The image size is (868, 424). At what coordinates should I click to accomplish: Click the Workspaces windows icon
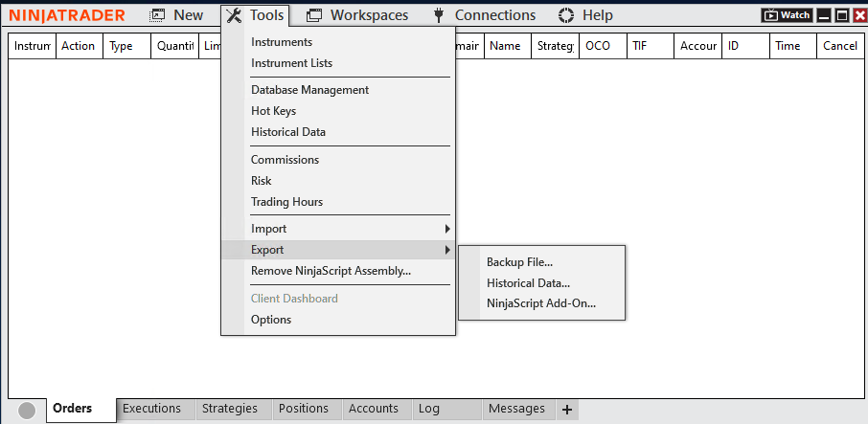313,15
